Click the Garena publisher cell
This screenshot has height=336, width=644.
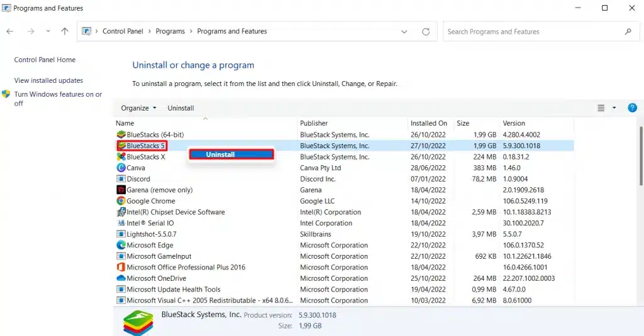pyautogui.click(x=311, y=190)
